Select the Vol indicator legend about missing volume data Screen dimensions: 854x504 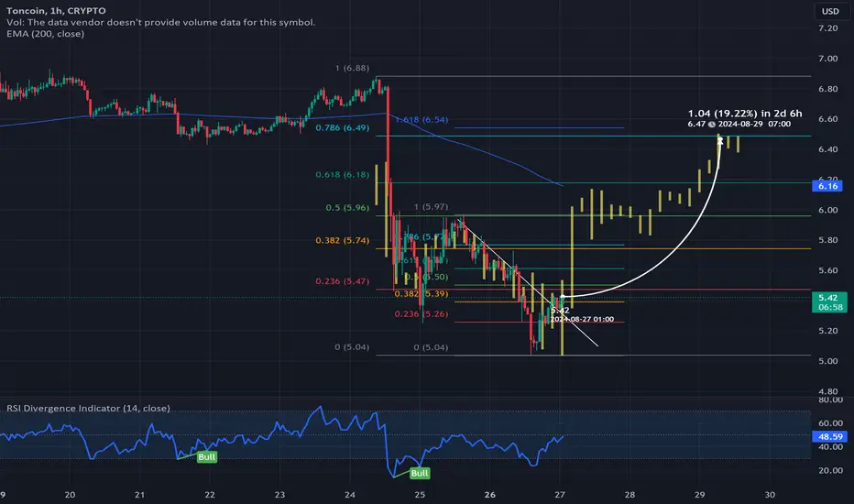(x=160, y=22)
